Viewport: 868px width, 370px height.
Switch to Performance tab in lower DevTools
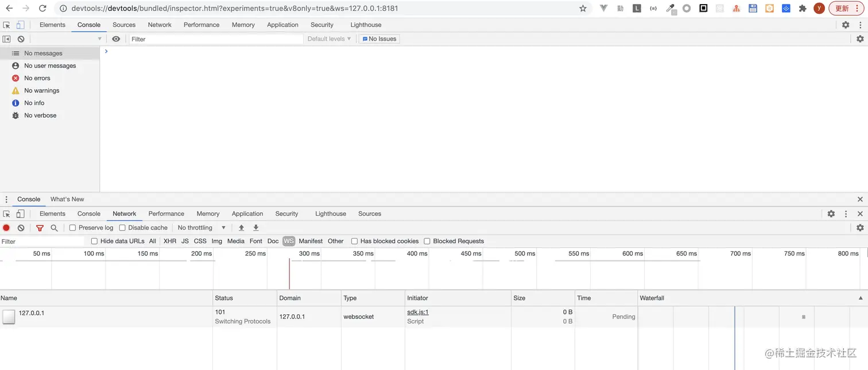tap(166, 213)
